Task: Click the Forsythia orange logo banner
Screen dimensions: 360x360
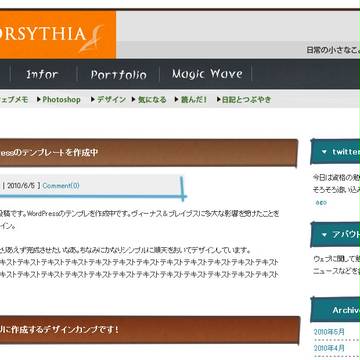Action: (x=58, y=35)
